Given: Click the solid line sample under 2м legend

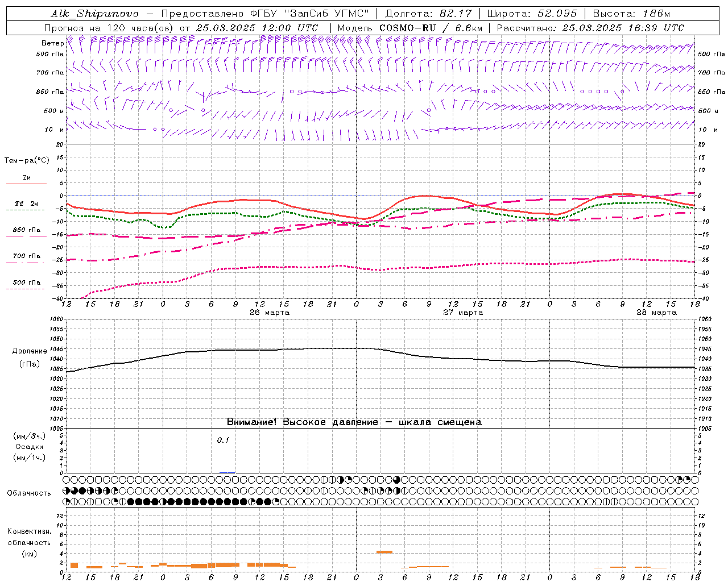Looking at the screenshot, I should coord(26,184).
